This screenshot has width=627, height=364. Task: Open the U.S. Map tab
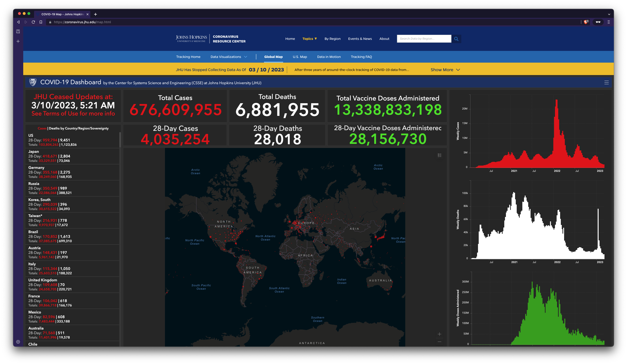(300, 57)
